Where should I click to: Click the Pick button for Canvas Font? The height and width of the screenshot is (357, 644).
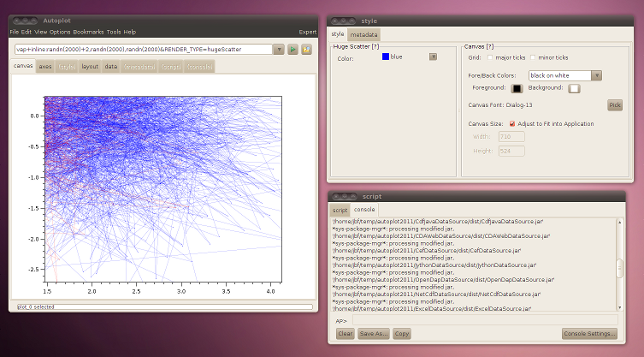615,105
